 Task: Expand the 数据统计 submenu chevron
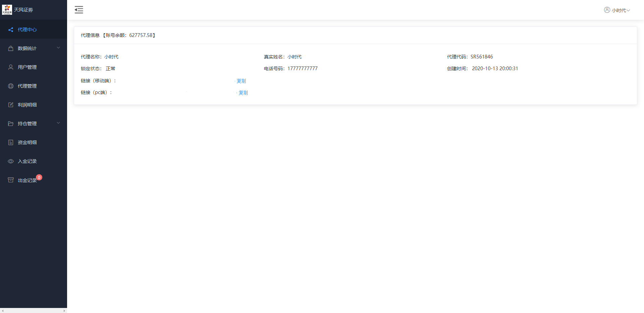58,48
